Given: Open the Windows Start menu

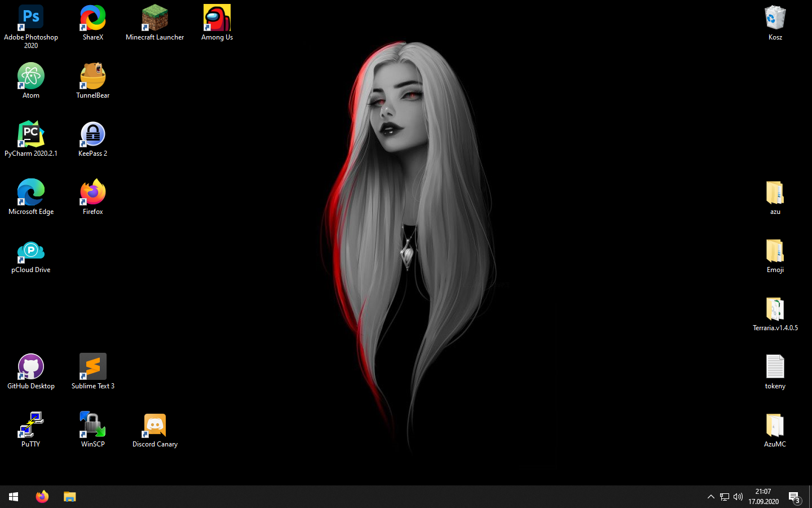Looking at the screenshot, I should point(14,497).
